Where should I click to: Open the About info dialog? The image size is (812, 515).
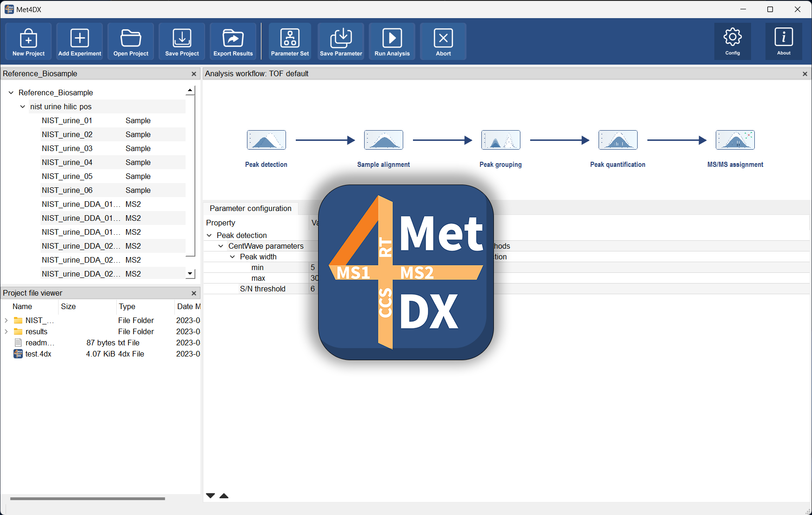[x=784, y=41]
